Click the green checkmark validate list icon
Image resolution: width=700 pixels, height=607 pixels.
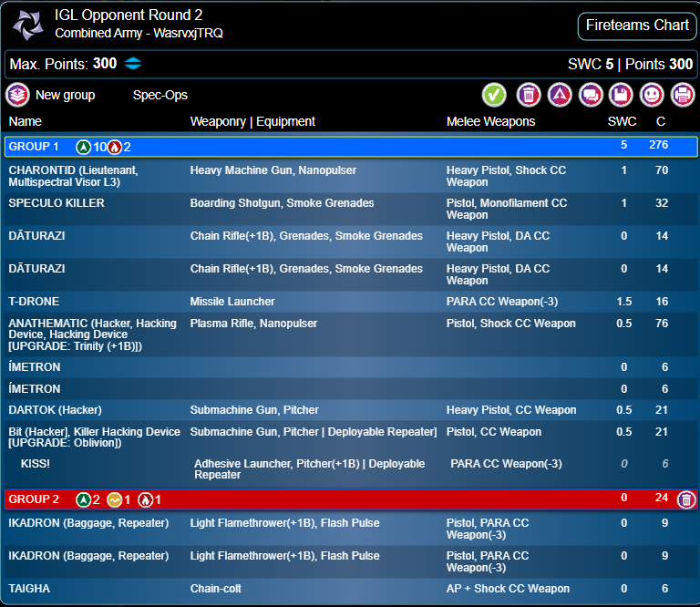pyautogui.click(x=494, y=95)
